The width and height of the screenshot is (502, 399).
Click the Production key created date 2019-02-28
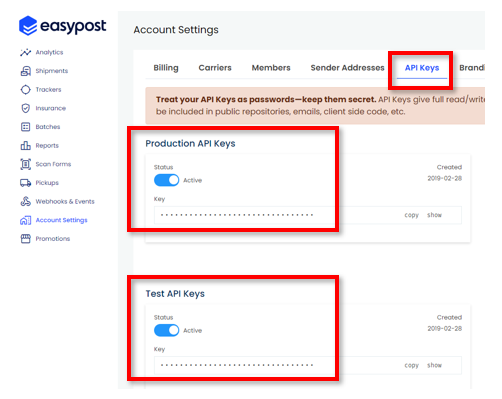point(445,178)
